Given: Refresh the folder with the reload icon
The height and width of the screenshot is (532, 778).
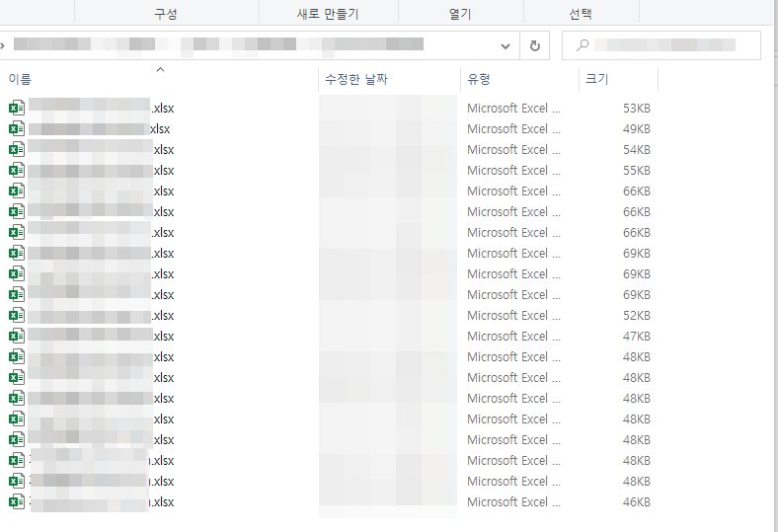Looking at the screenshot, I should pos(534,45).
